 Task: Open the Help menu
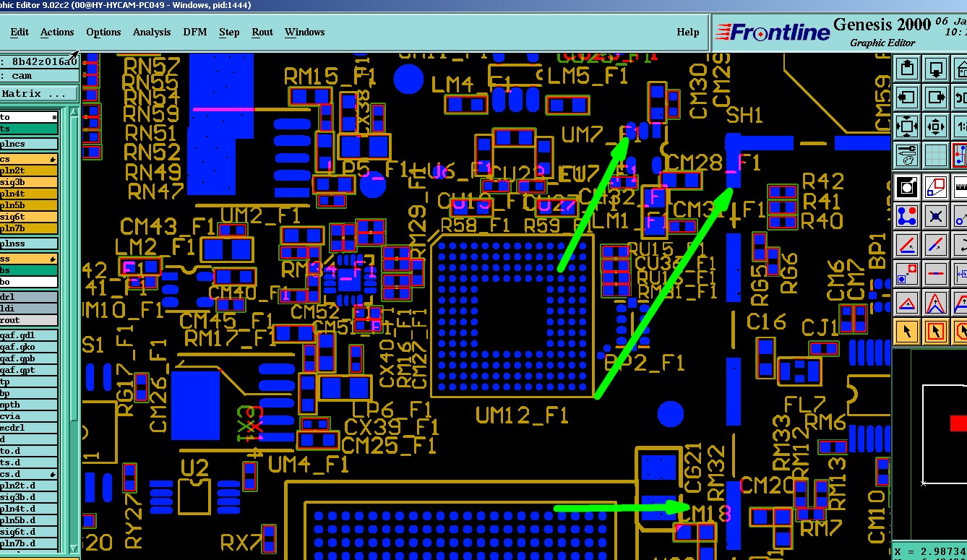click(x=688, y=32)
